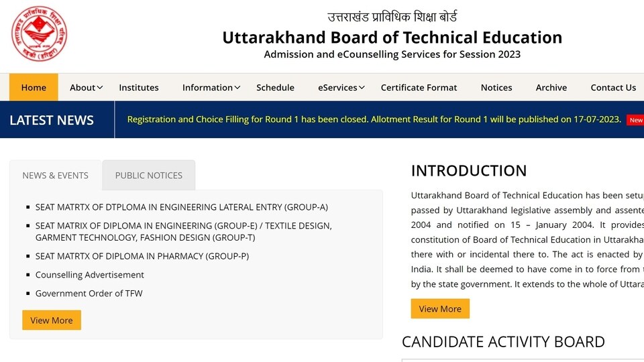Image resolution: width=644 pixels, height=362 pixels.
Task: Open Government Order of TFW link
Action: pos(89,294)
